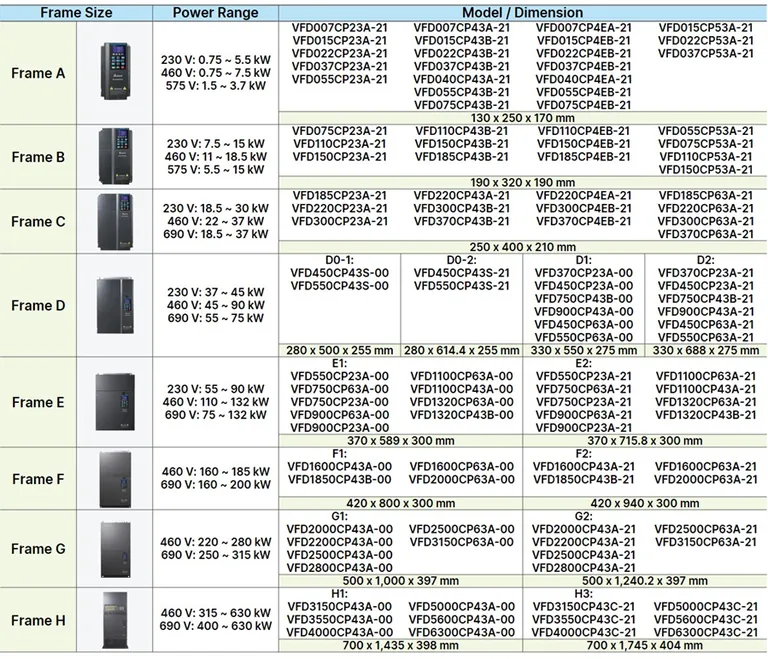Click the "Power Range" column header
This screenshot has height=659, width=768.
(215, 13)
